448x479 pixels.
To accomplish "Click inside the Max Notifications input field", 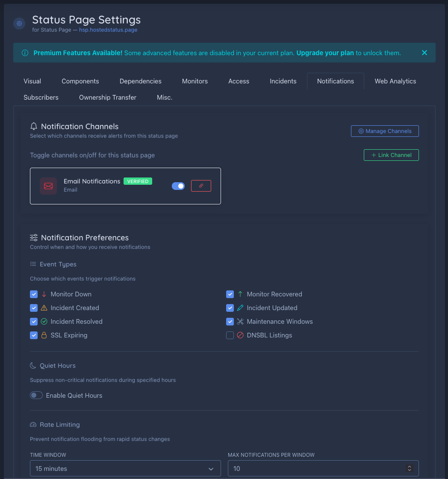I will coord(316,468).
